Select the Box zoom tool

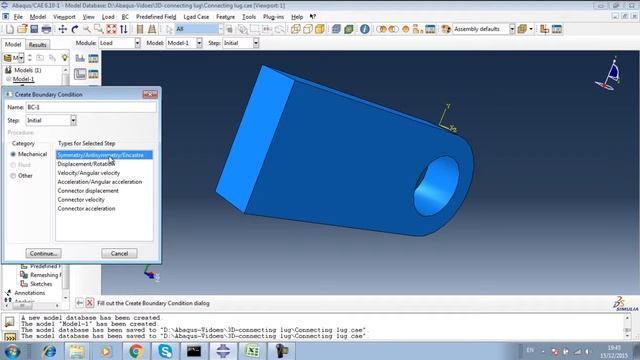click(x=99, y=29)
